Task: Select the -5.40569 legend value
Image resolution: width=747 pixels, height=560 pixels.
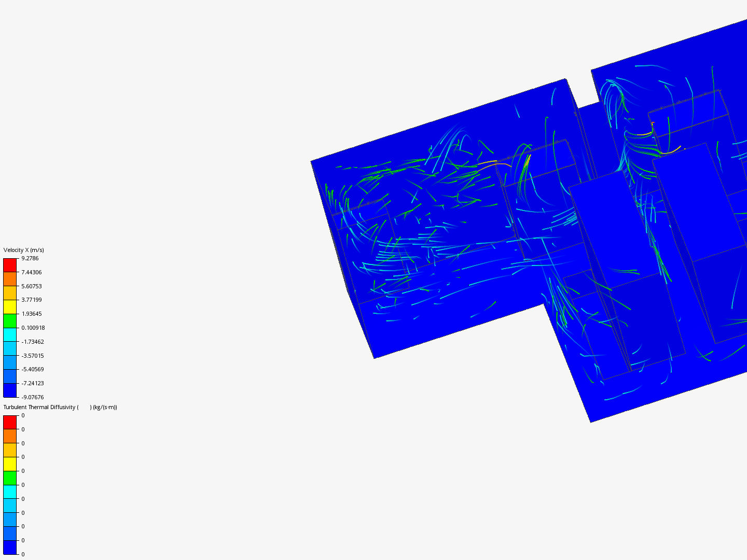Action: (33, 369)
